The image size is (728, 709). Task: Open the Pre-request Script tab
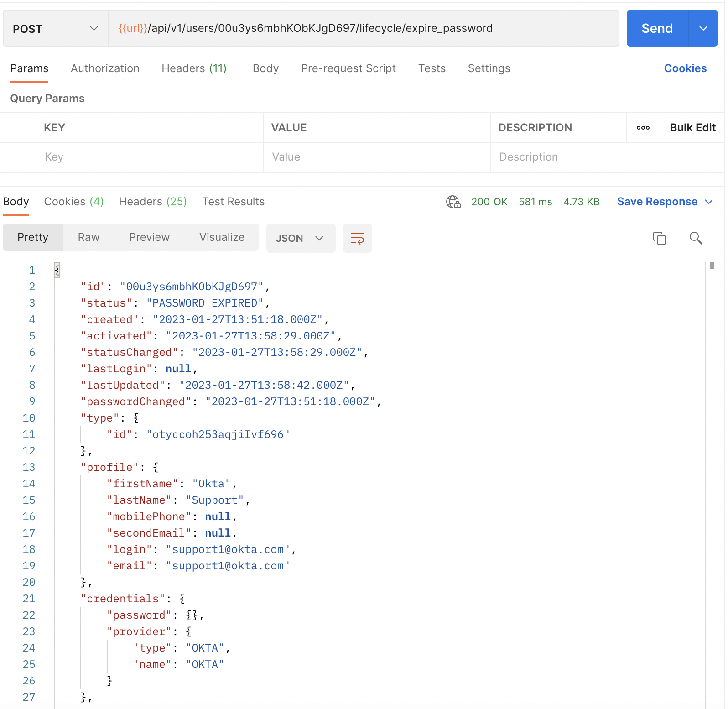[x=348, y=68]
